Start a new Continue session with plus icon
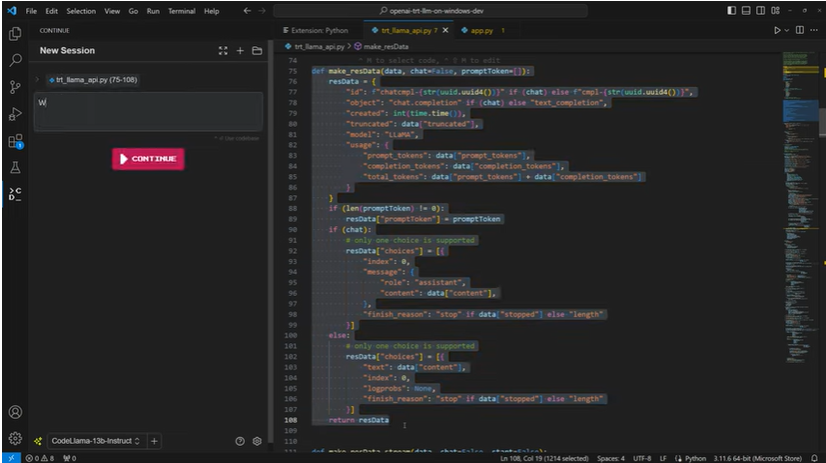The height and width of the screenshot is (463, 826). point(240,51)
